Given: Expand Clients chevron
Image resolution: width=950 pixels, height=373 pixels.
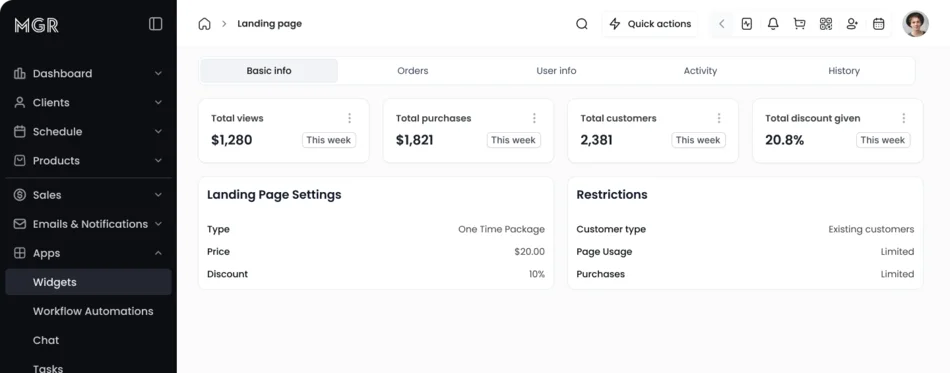Looking at the screenshot, I should (x=158, y=102).
